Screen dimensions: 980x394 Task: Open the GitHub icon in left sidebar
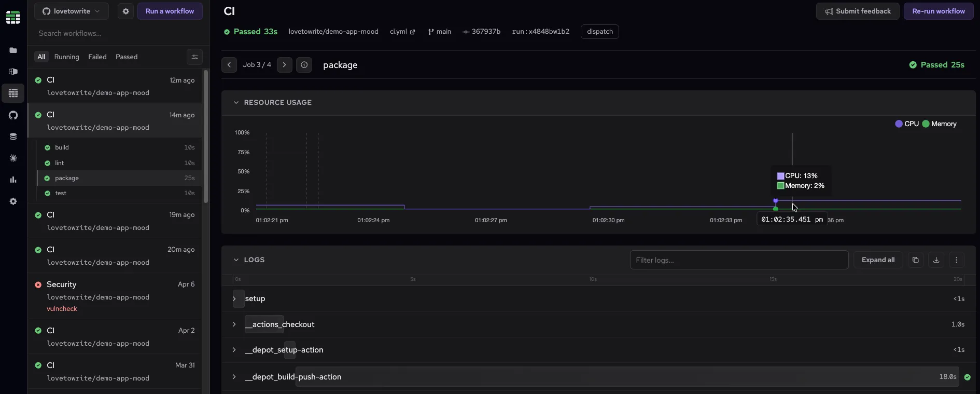[x=13, y=115]
